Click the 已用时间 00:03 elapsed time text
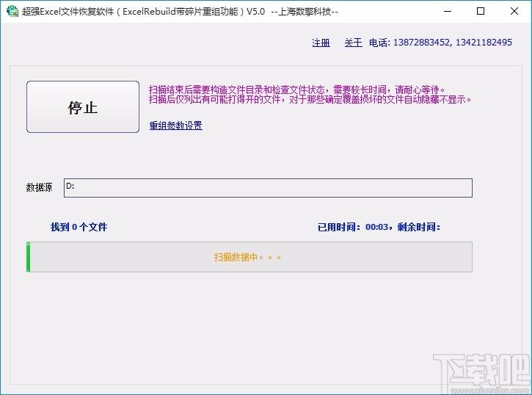The height and width of the screenshot is (395, 532). coord(354,227)
